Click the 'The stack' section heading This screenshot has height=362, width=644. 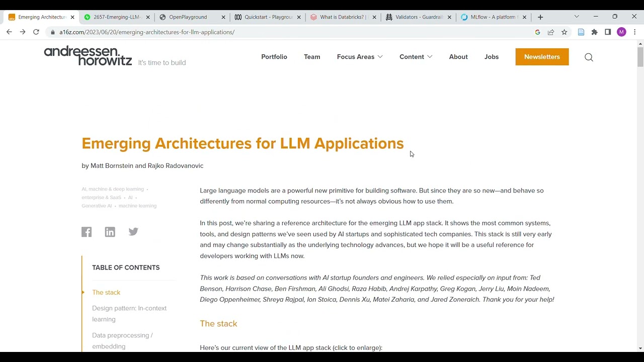pos(218,324)
